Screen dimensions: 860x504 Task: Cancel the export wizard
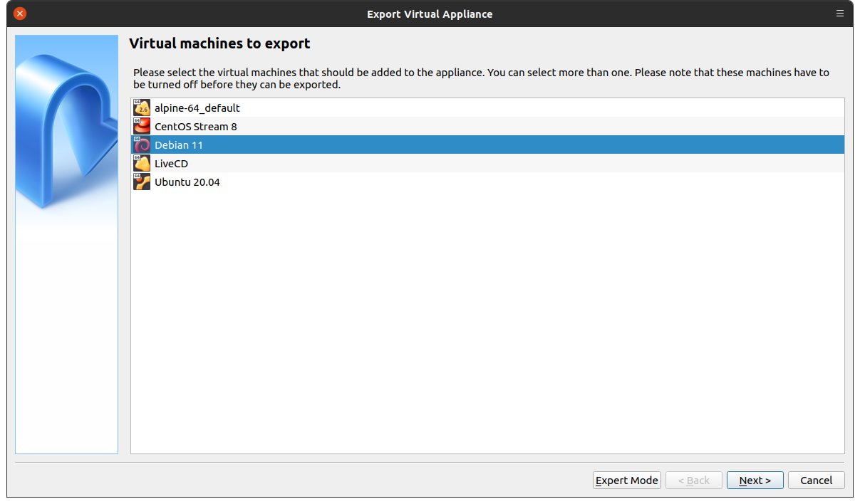817,481
